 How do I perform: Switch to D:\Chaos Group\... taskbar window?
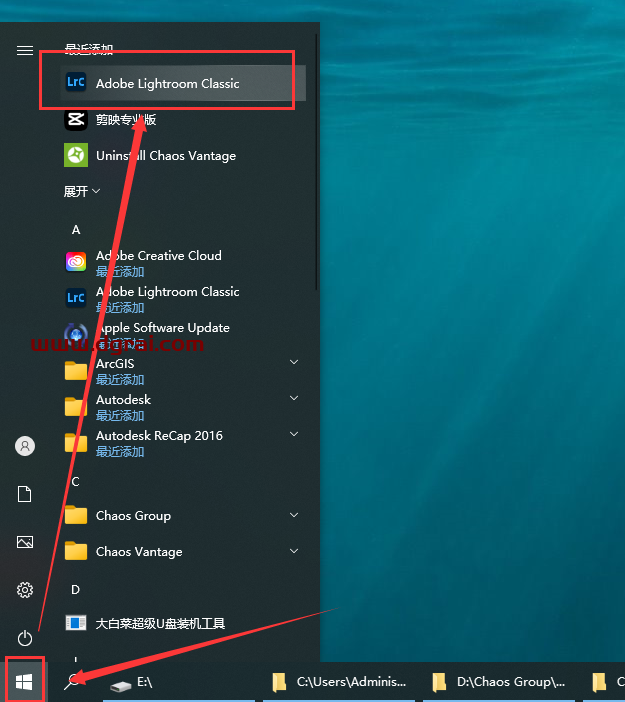pyautogui.click(x=499, y=682)
